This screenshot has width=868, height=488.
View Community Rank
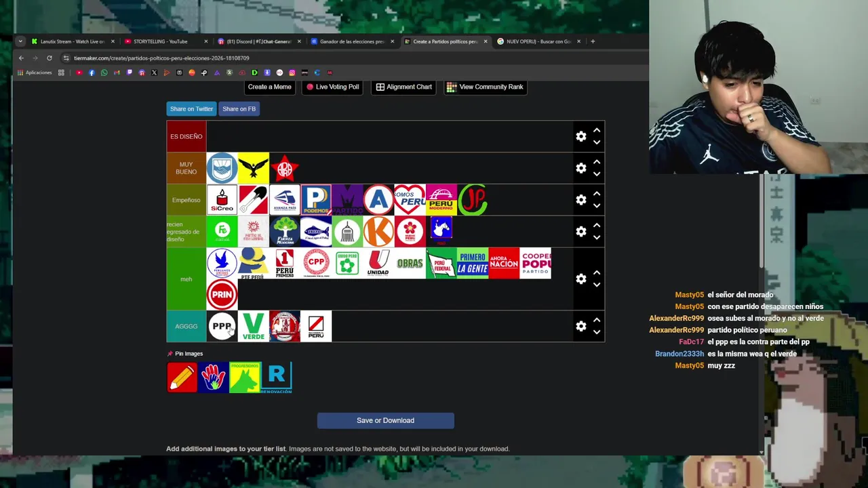click(486, 87)
